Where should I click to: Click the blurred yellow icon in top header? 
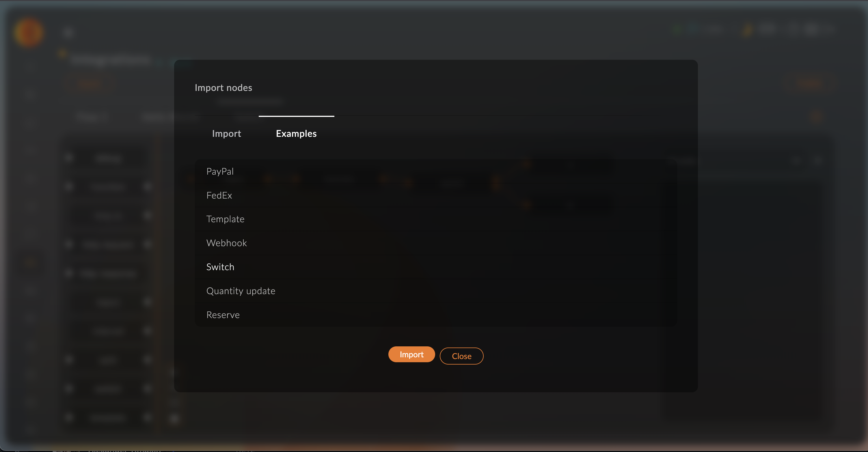pyautogui.click(x=747, y=30)
